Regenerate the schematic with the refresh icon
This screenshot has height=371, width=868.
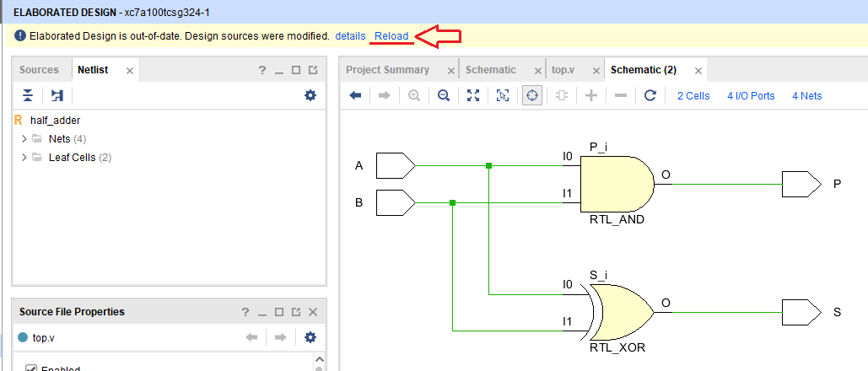click(x=650, y=96)
